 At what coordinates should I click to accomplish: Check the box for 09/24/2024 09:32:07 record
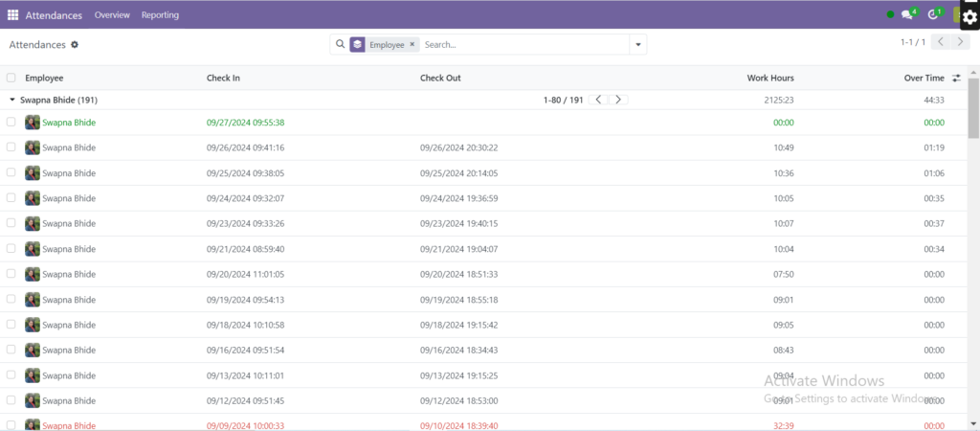pos(11,197)
